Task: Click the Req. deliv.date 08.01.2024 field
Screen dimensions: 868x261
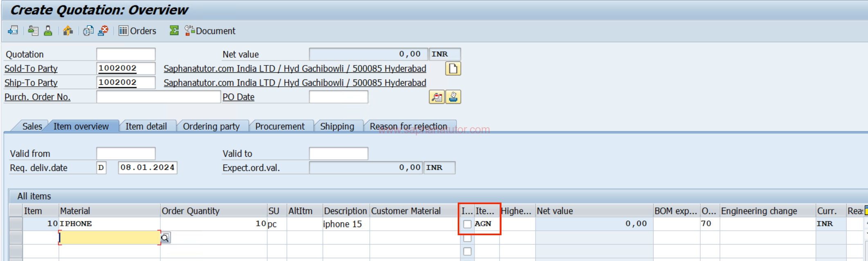Action: click(148, 168)
